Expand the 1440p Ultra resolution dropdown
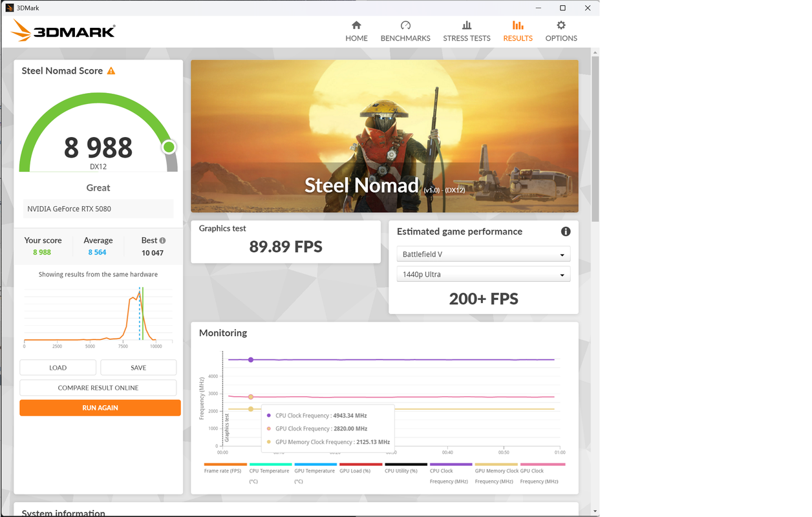 click(x=484, y=275)
